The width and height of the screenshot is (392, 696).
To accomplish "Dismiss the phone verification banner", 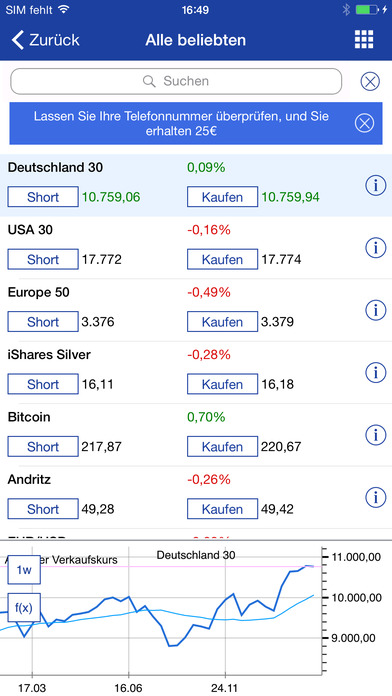I will 364,123.
